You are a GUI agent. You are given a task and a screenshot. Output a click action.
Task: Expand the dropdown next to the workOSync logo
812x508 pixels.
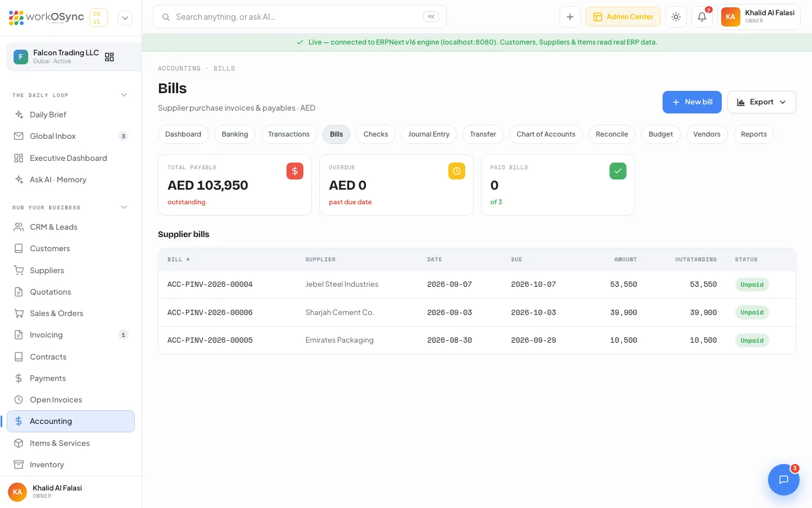tap(125, 17)
